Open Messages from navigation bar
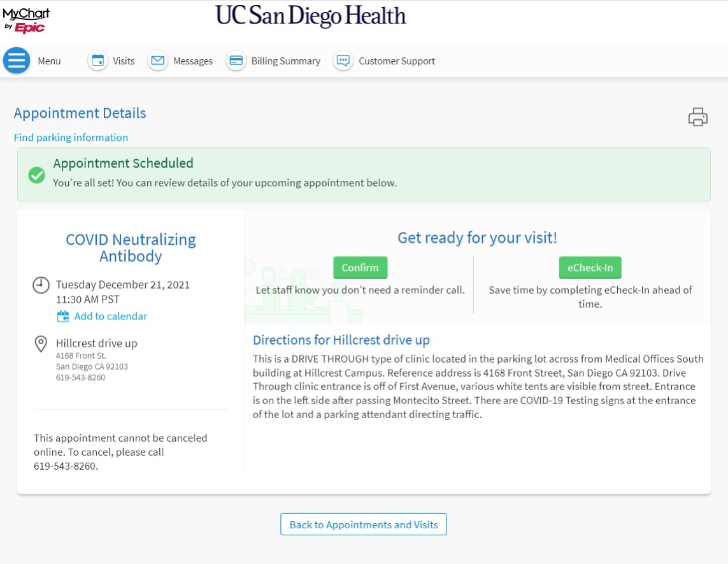Image resolution: width=728 pixels, height=564 pixels. (x=193, y=61)
